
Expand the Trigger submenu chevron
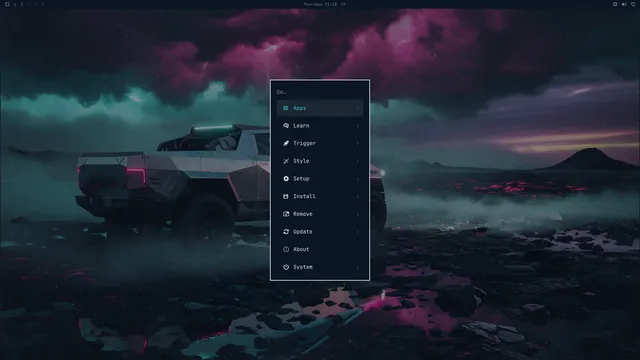pos(358,143)
